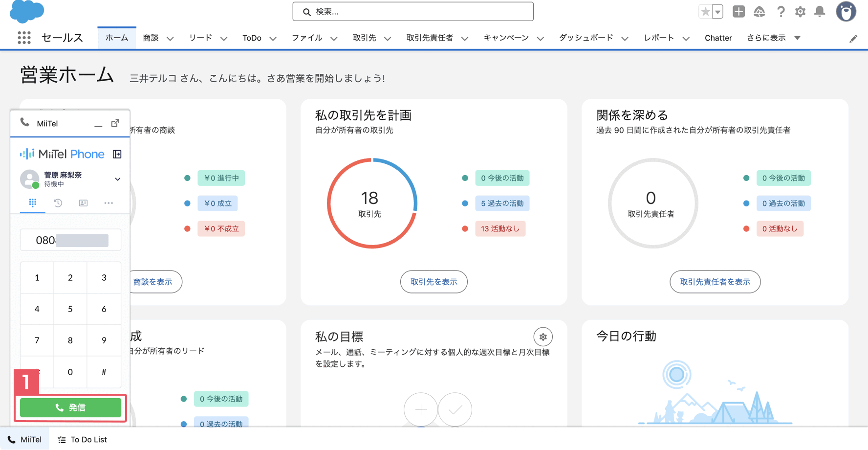
Task: Click the 5 過去の活動 badge
Action: (x=502, y=203)
